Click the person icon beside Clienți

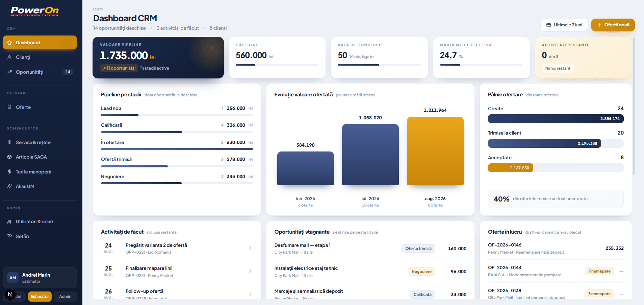[9, 57]
